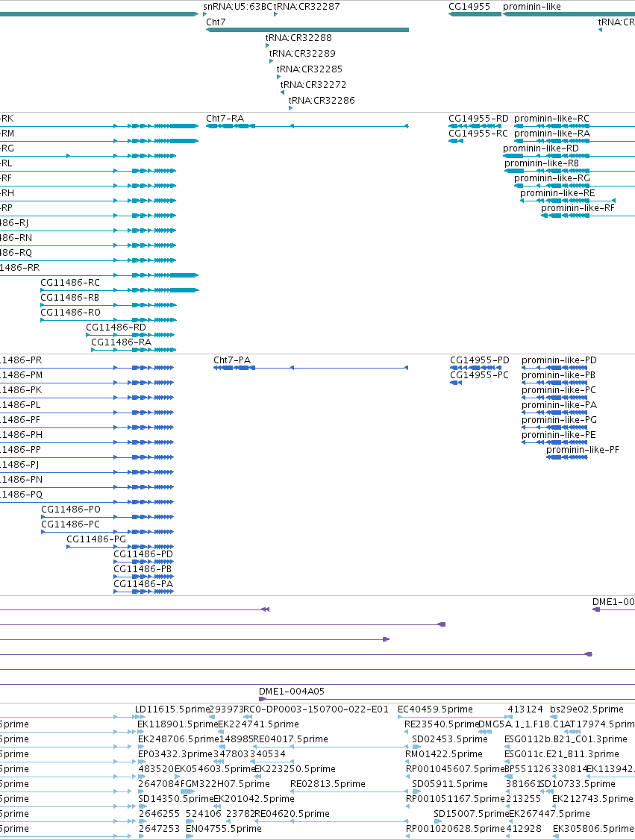Click prominin-like-RD transcript label

point(541,148)
